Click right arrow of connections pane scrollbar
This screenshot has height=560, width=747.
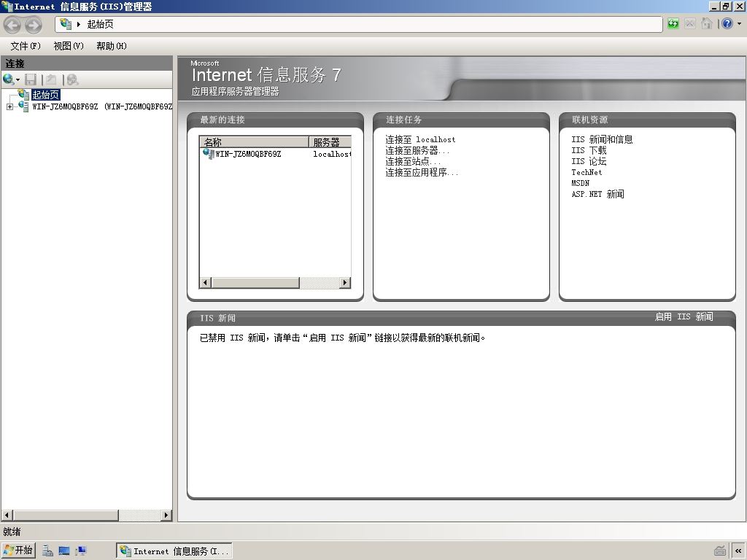pos(166,516)
